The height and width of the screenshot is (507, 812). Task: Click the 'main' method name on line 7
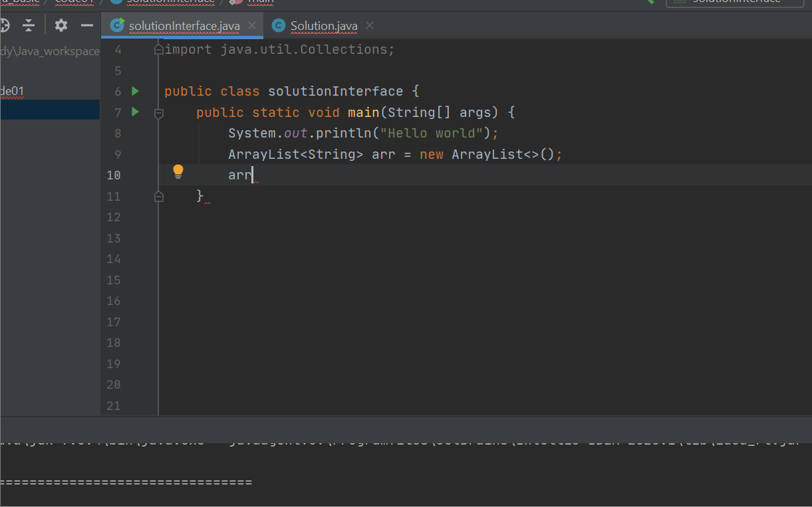point(363,112)
